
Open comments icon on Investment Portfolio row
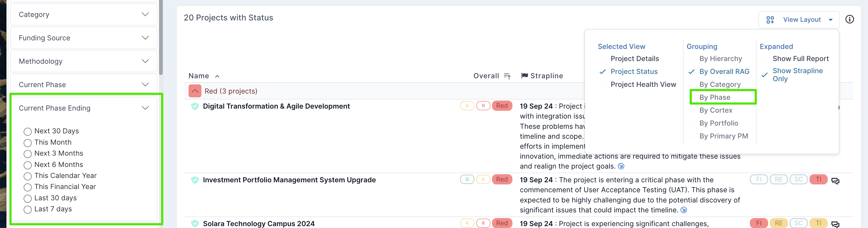click(x=835, y=181)
